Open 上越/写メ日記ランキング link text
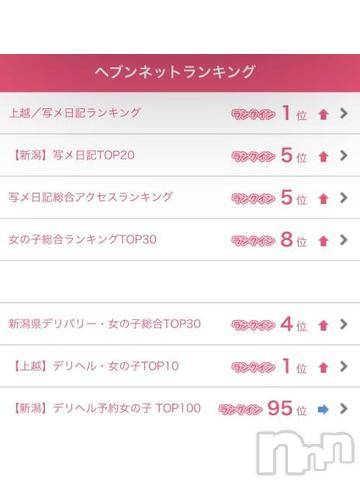Screen dimensions: 360x480 point(75,113)
